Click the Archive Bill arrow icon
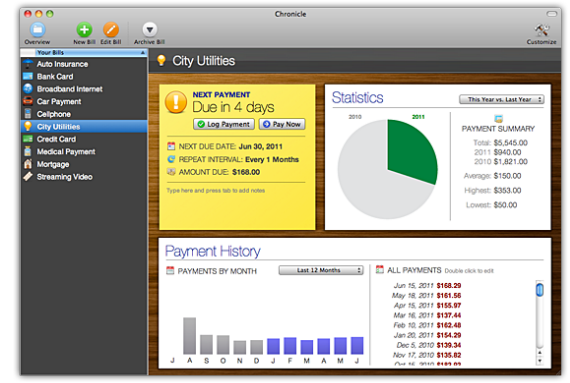 pos(149,29)
